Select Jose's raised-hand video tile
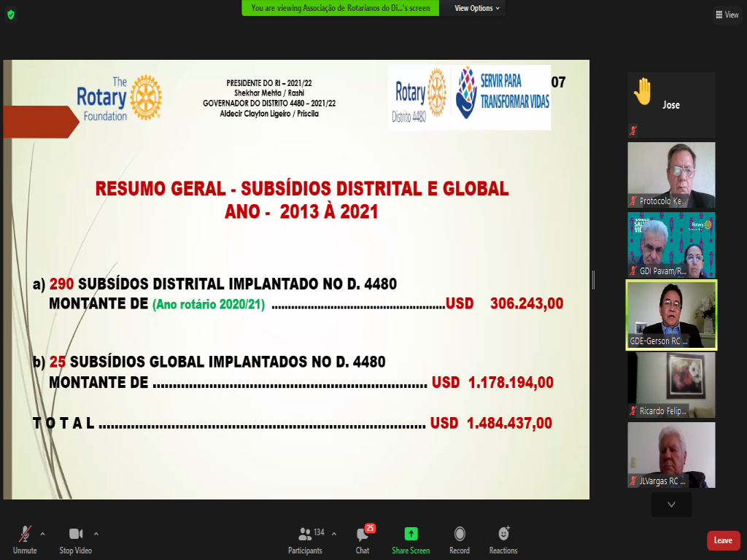This screenshot has width=747, height=560. tap(671, 105)
